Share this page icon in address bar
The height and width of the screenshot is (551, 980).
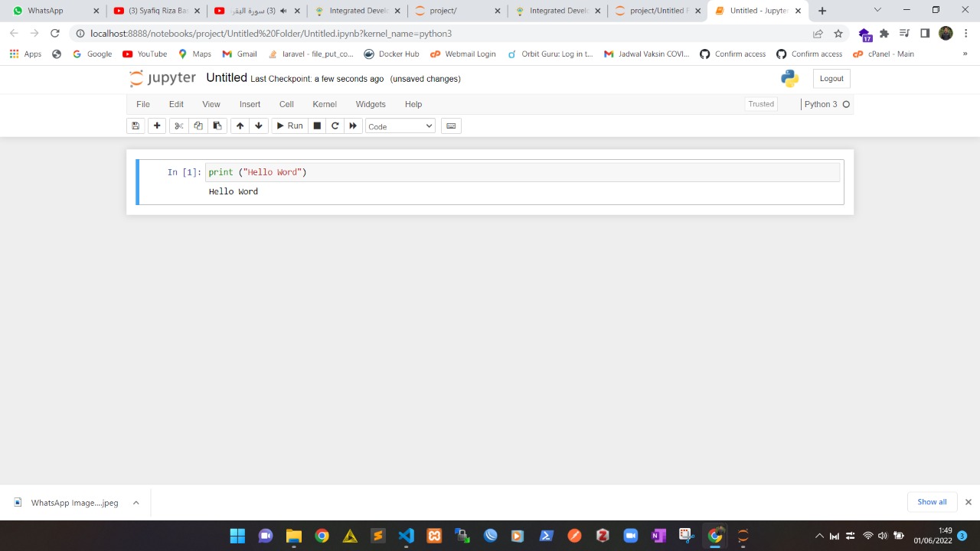(x=818, y=34)
